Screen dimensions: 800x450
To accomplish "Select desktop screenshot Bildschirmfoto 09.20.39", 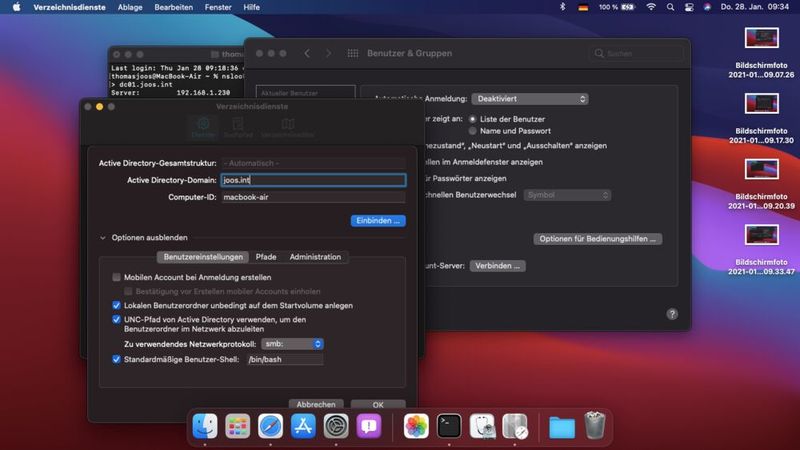I will pyautogui.click(x=761, y=184).
